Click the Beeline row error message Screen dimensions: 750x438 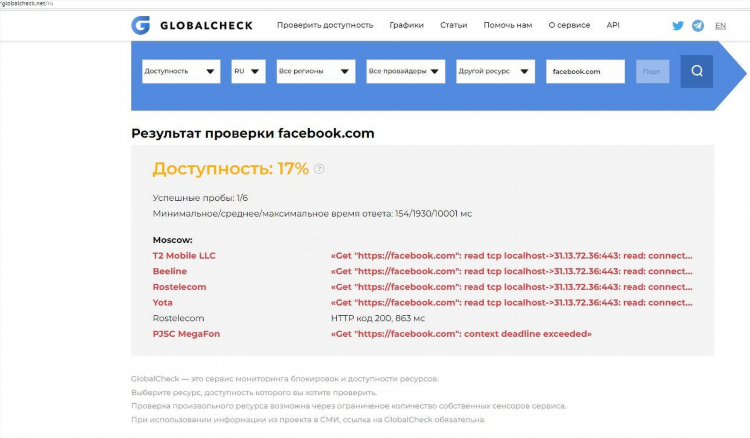[511, 271]
